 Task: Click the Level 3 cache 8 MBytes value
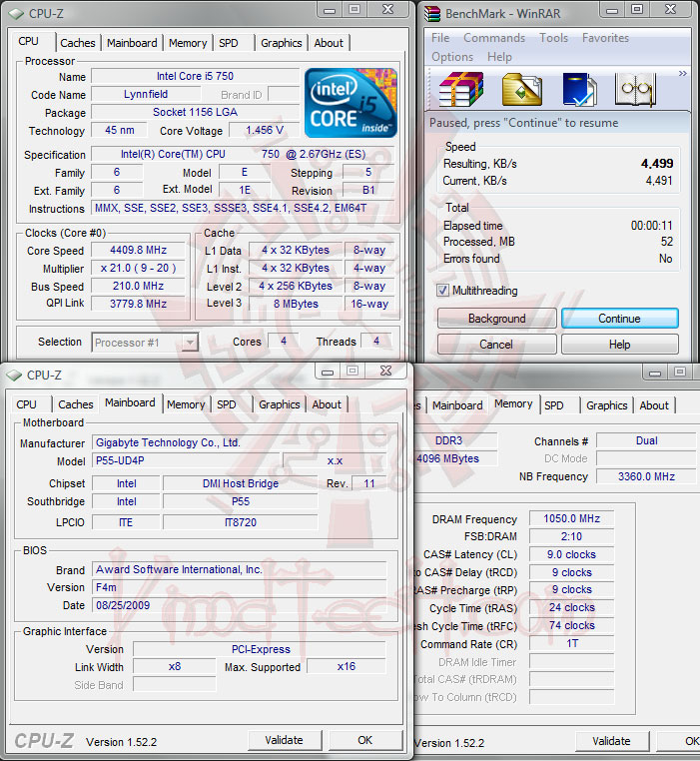tap(296, 304)
